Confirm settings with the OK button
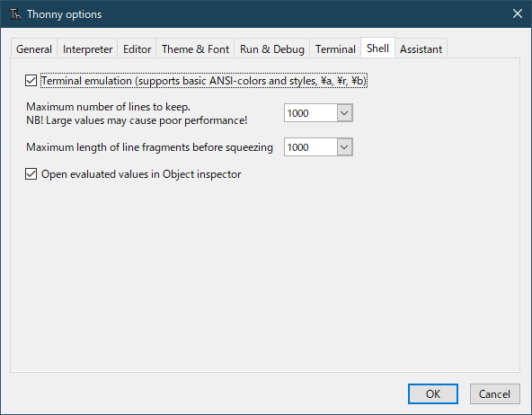The height and width of the screenshot is (415, 532). click(x=433, y=394)
